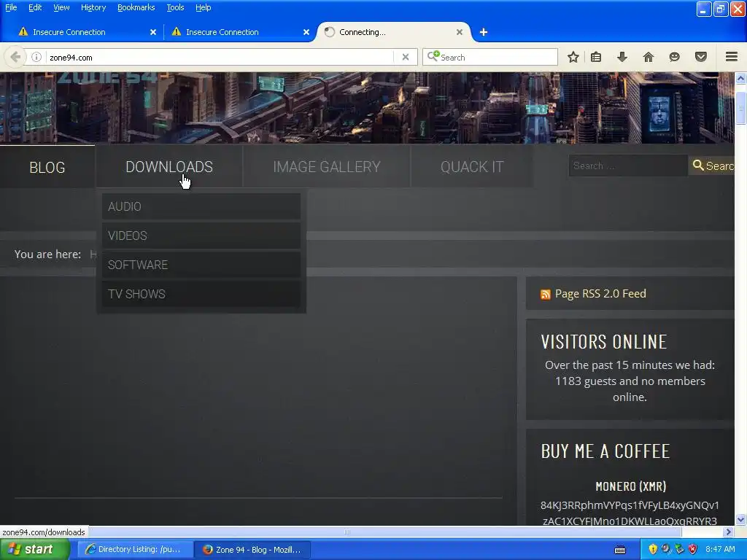Screen dimensions: 747x560
Task: Close the first Insecure Connection tab
Action: pos(153,32)
